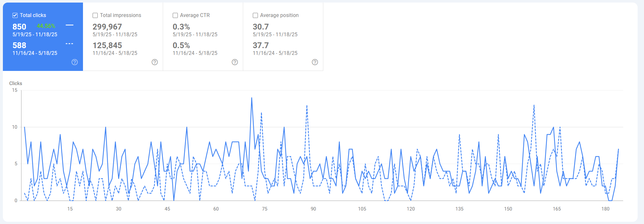Click the green 44.56% change figure
The image size is (644, 224).
(x=46, y=26)
